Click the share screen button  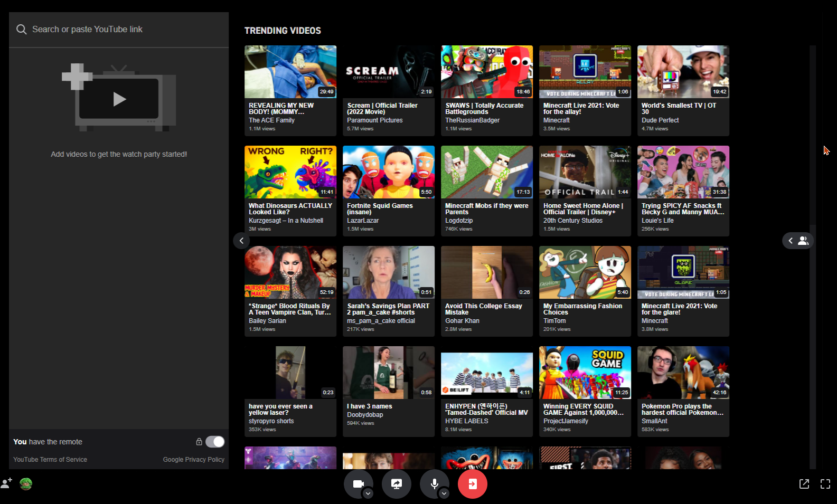point(397,483)
